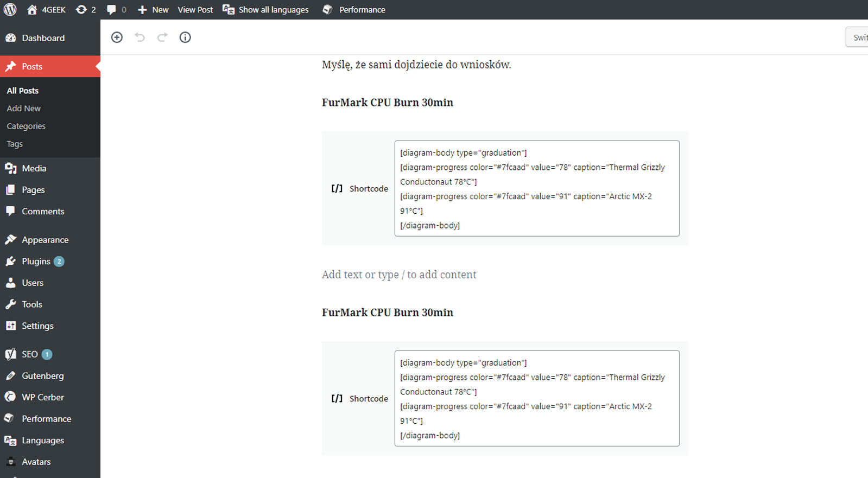The image size is (868, 478).
Task: Open WP Cerber security menu
Action: click(42, 397)
